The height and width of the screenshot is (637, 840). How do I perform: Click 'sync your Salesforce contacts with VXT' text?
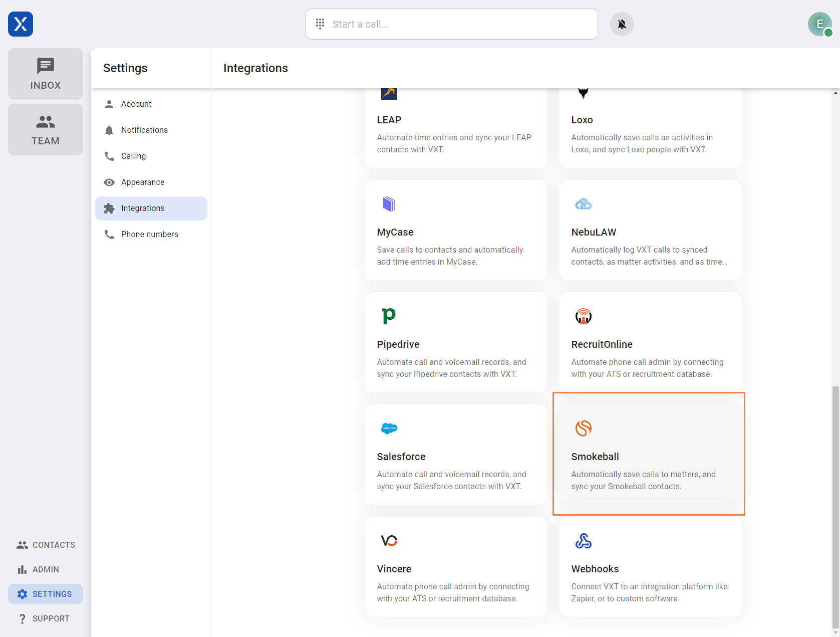pos(448,486)
